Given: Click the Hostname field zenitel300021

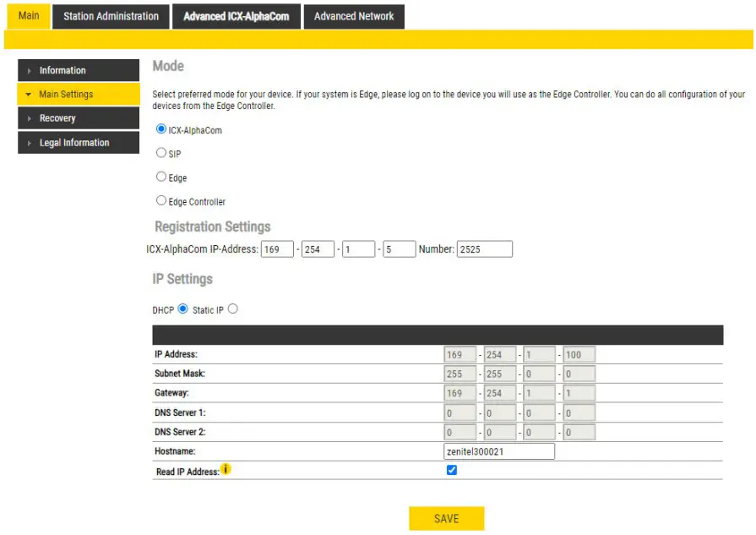Looking at the screenshot, I should coord(499,451).
